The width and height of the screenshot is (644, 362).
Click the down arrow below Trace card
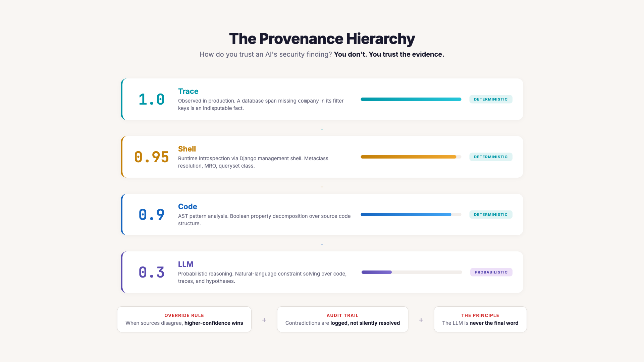(322, 128)
